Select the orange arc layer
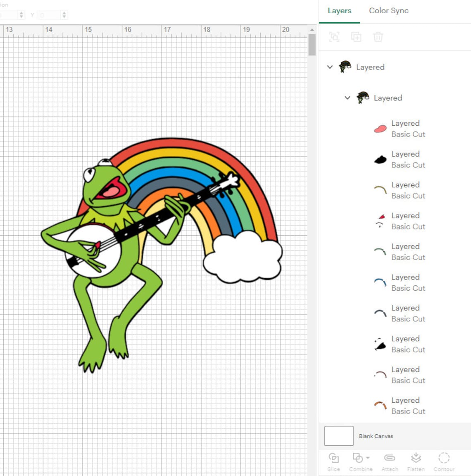Screen dimensions: 471x476 click(x=380, y=406)
